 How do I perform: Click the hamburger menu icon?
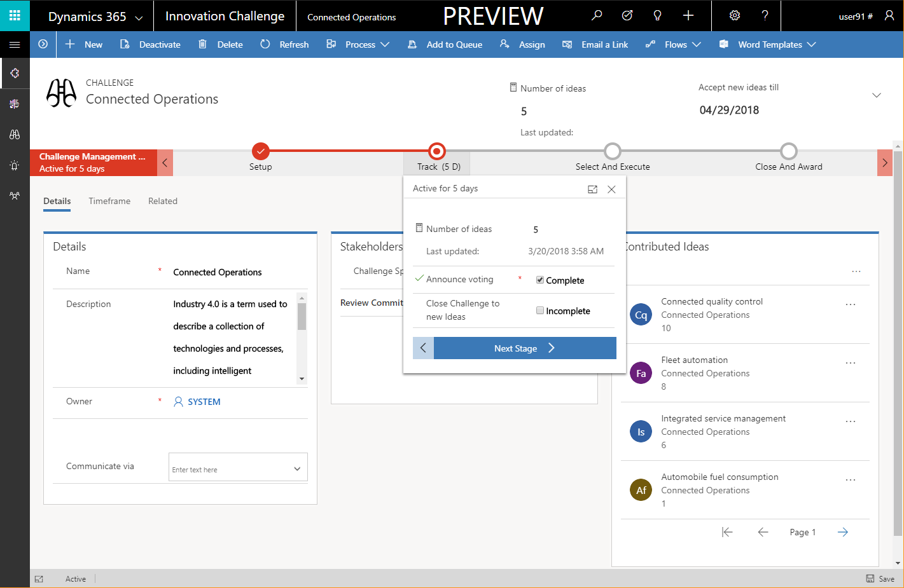point(15,44)
